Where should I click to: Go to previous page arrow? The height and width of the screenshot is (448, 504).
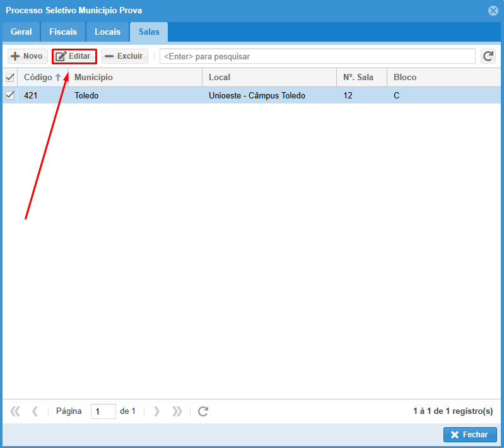coord(35,411)
